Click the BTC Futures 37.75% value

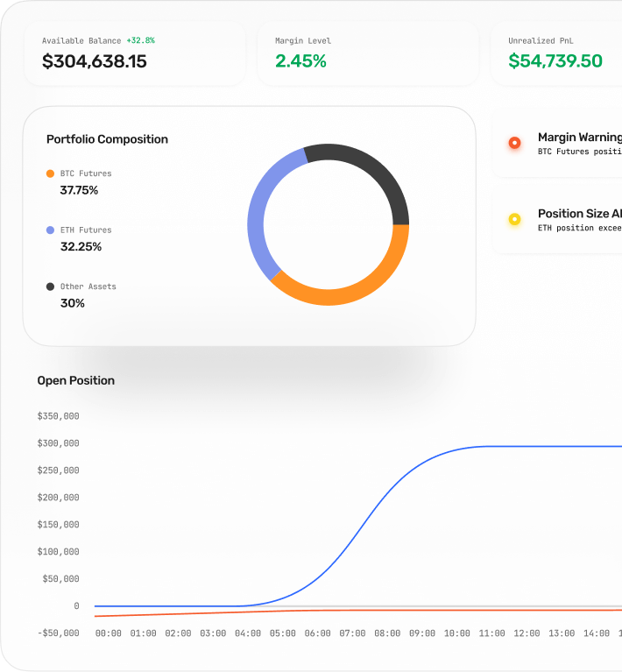[80, 190]
